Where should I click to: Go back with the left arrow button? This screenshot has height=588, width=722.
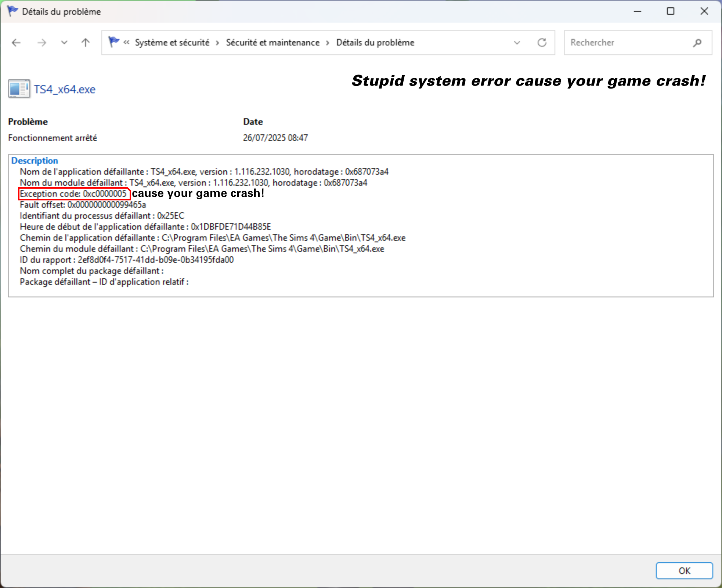[x=16, y=43]
